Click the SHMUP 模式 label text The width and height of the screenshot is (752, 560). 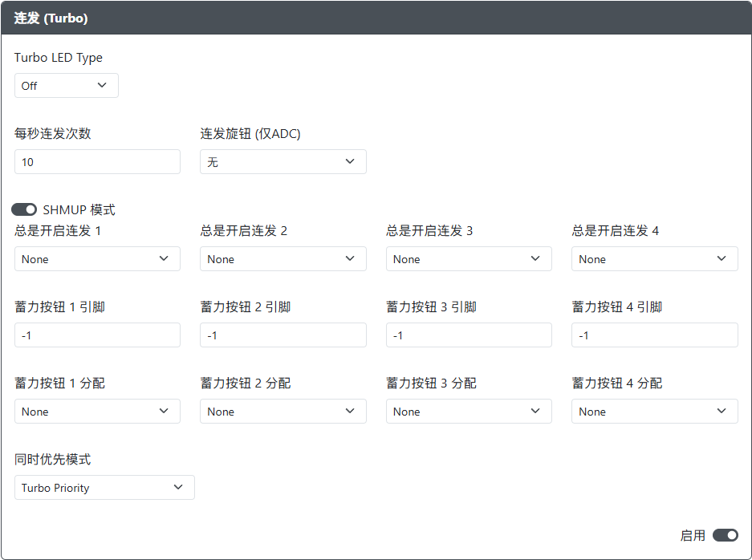click(79, 210)
